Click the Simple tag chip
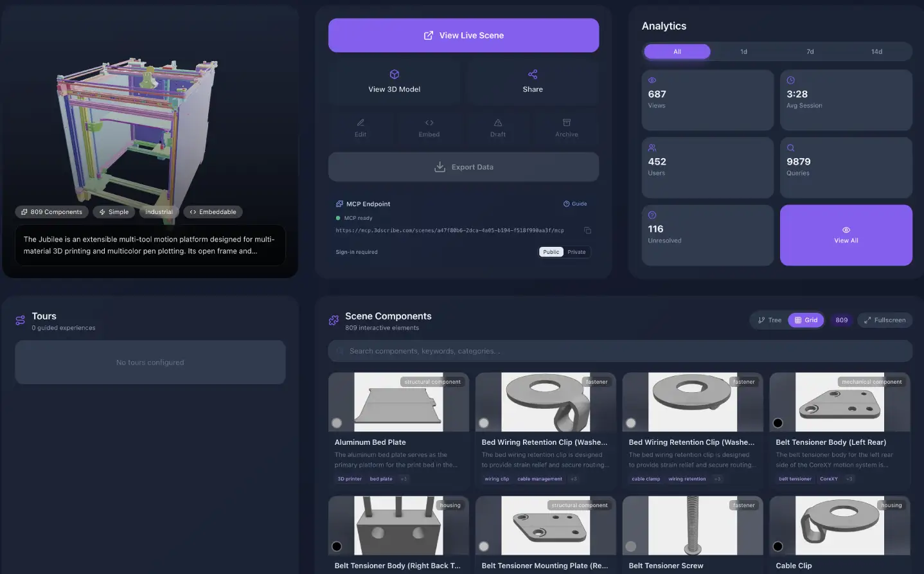The height and width of the screenshot is (574, 924). 114,212
